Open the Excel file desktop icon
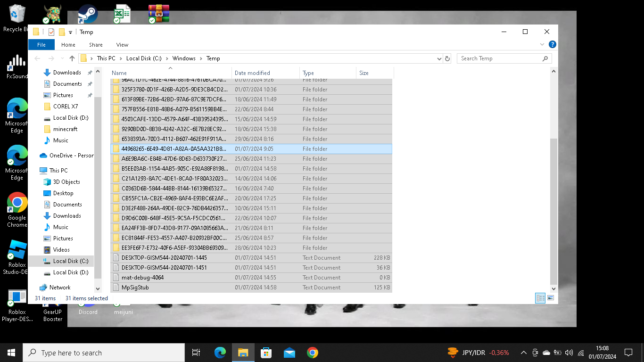 122,14
